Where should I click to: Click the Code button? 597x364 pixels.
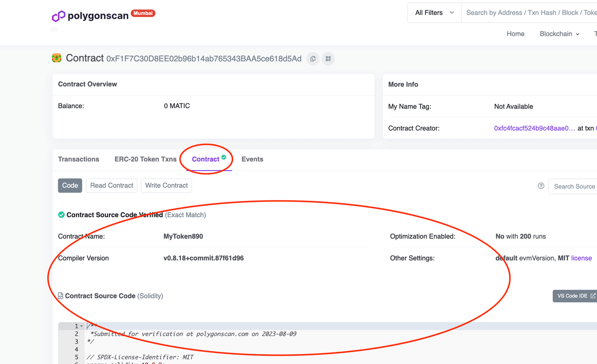[x=70, y=185]
